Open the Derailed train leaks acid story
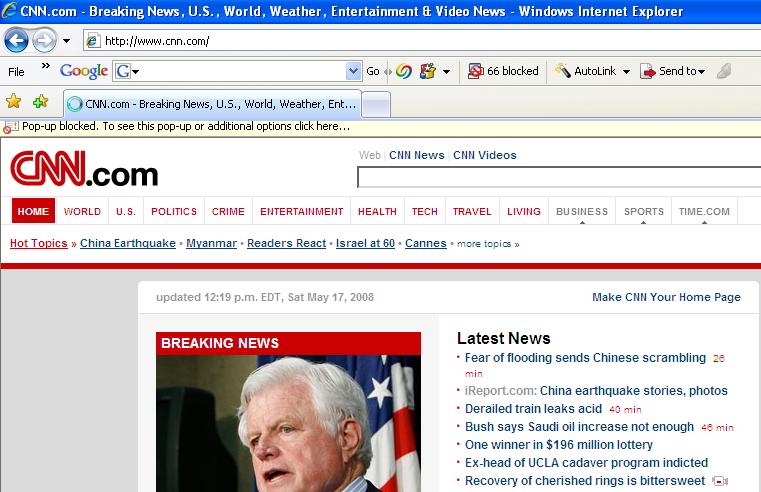The width and height of the screenshot is (761, 492). click(x=533, y=408)
